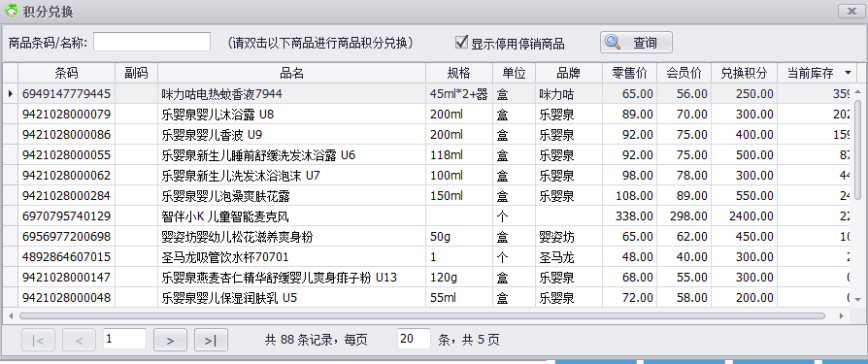Click the vertical scrollbar thumb

click(x=857, y=149)
